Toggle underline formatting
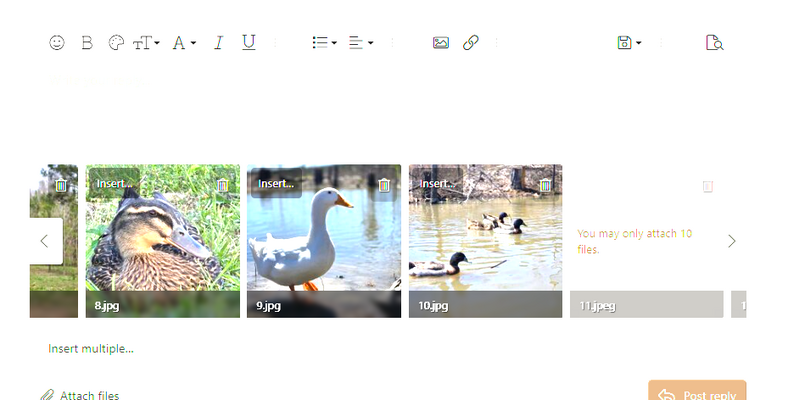 coord(249,43)
